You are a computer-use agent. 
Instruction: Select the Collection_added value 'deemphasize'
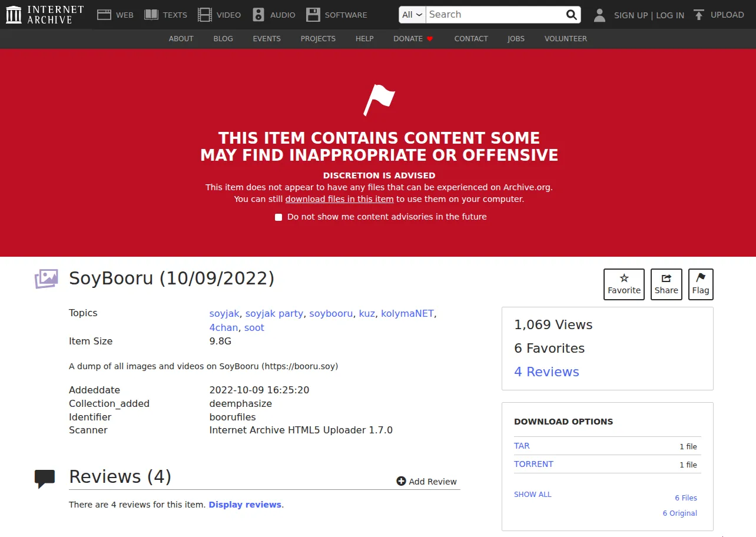[241, 403]
